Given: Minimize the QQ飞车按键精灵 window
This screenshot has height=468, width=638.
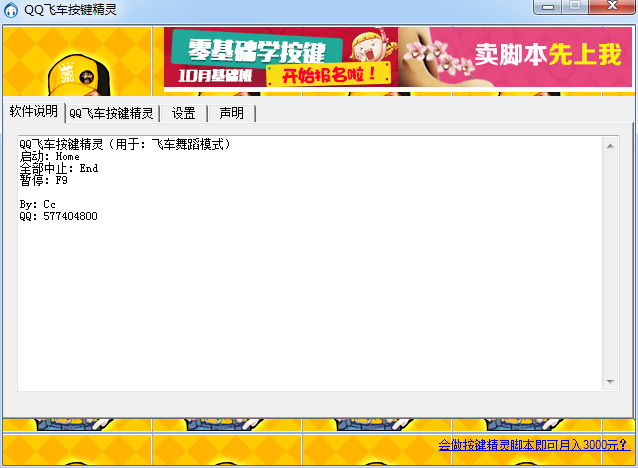Looking at the screenshot, I should pyautogui.click(x=548, y=7).
